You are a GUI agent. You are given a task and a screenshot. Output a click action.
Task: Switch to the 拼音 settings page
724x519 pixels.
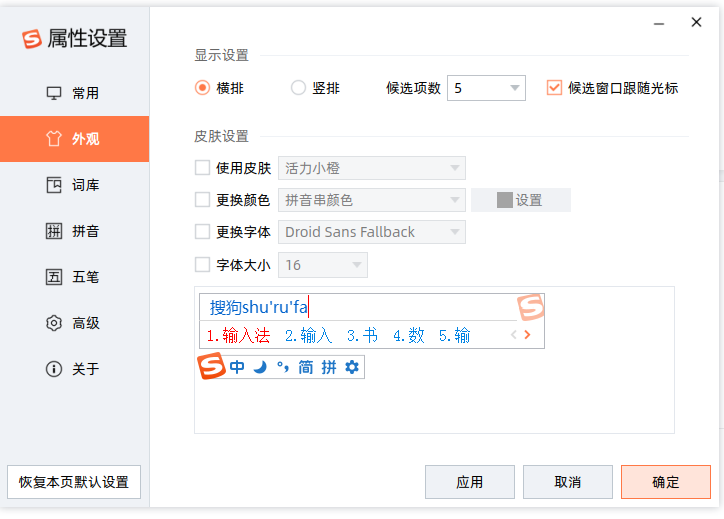coord(74,231)
